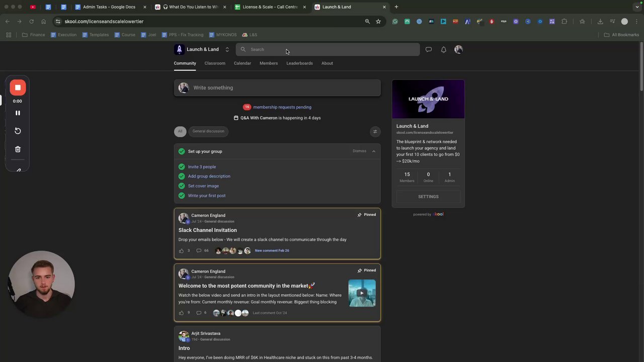Screen dimensions: 644x362
Task: Stop the screen recording
Action: click(18, 87)
